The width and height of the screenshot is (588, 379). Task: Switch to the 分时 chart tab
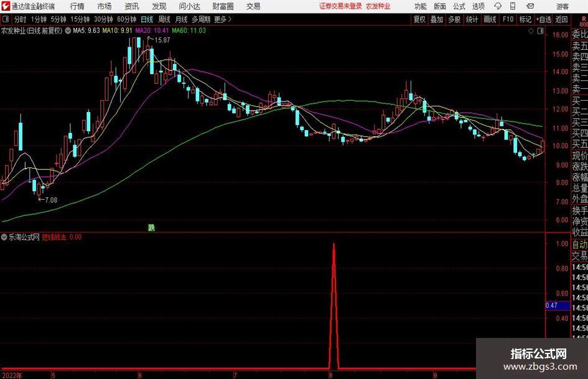(x=20, y=19)
